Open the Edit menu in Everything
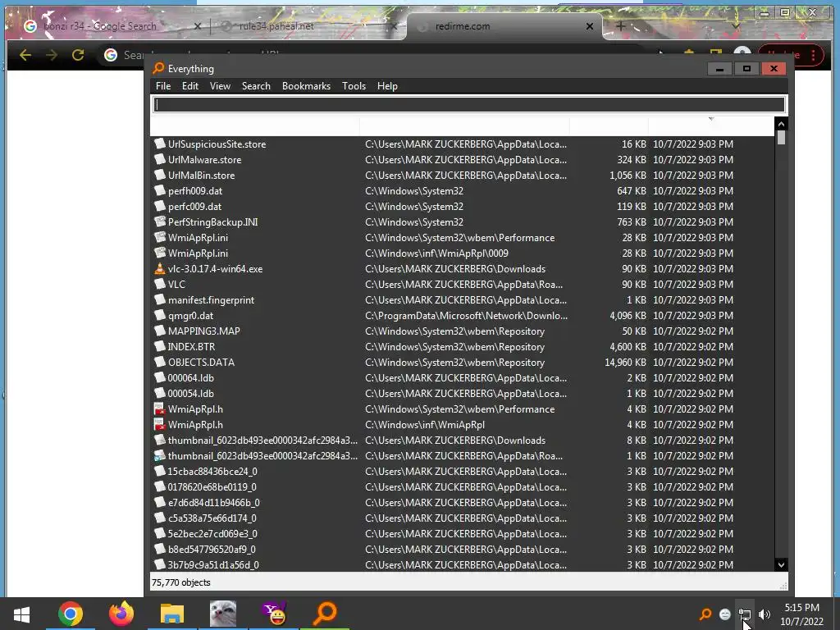Image resolution: width=840 pixels, height=630 pixels. click(189, 86)
